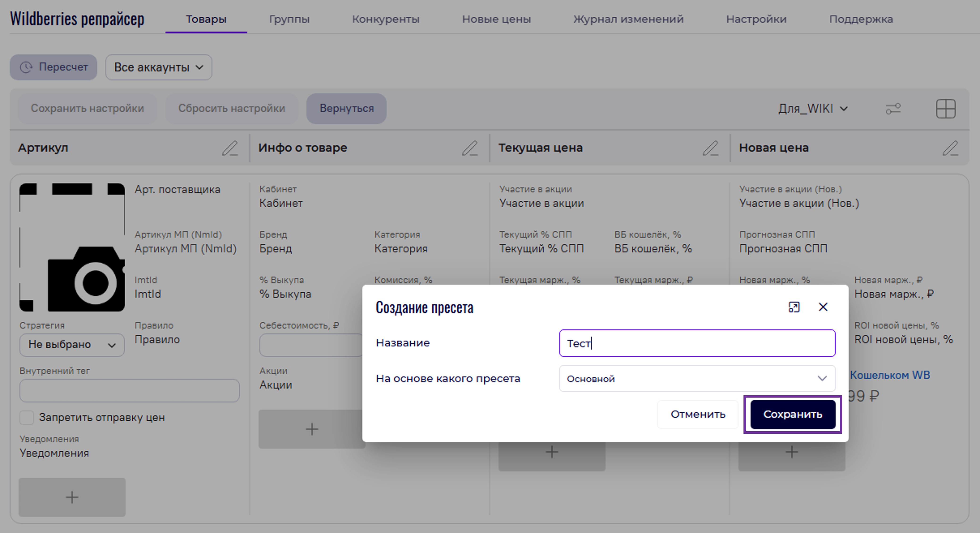Screen dimensions: 980x533
Task: Tick the Запретить отправку цен checkbox
Action: (27, 418)
